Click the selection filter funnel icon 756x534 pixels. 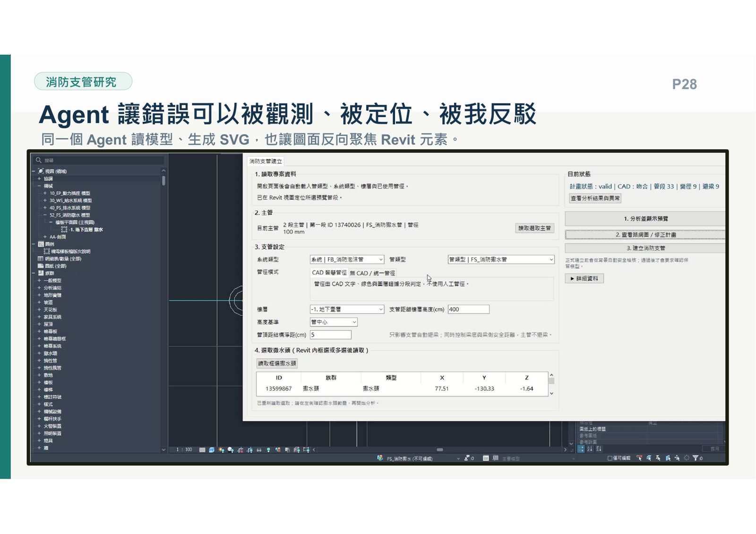696,458
